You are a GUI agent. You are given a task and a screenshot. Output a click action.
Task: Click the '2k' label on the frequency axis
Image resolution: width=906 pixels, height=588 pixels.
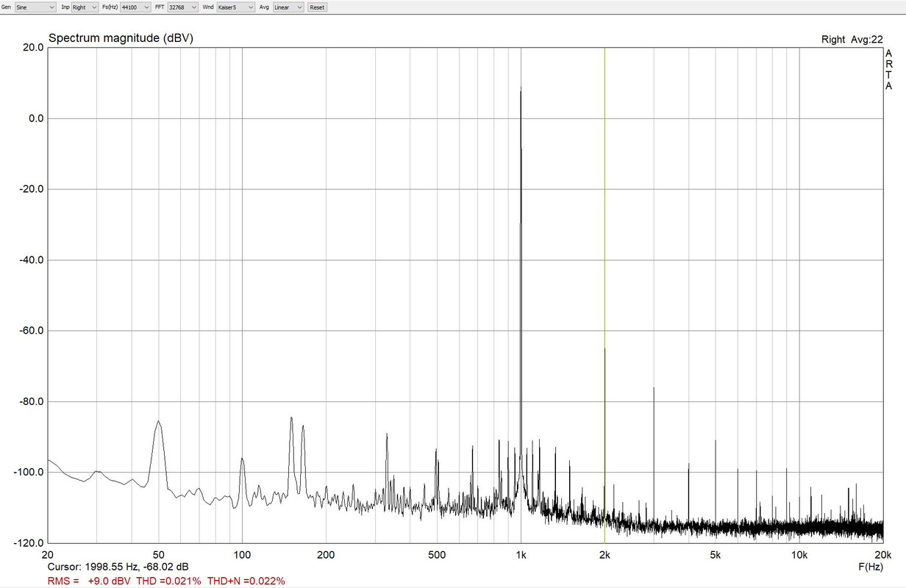(604, 554)
